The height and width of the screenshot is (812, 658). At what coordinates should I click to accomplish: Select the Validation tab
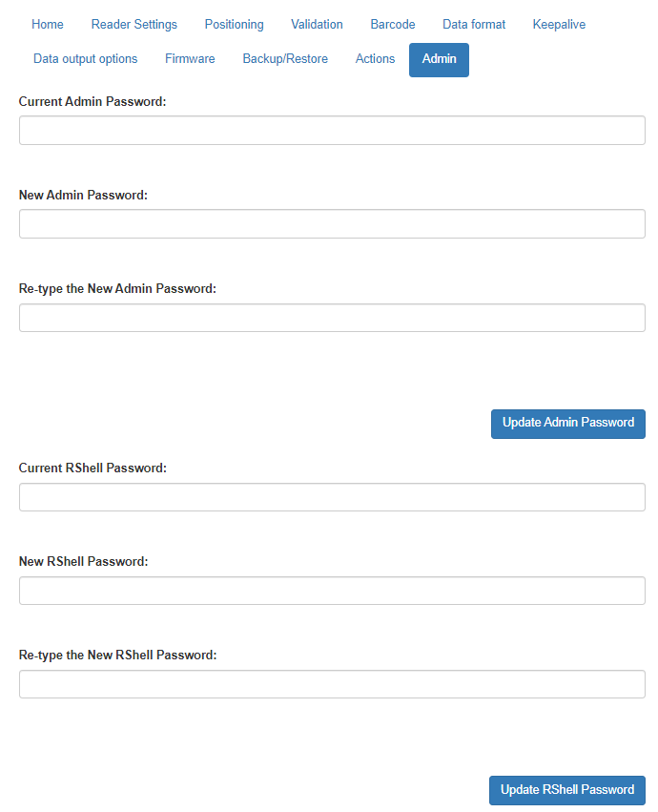(x=317, y=24)
